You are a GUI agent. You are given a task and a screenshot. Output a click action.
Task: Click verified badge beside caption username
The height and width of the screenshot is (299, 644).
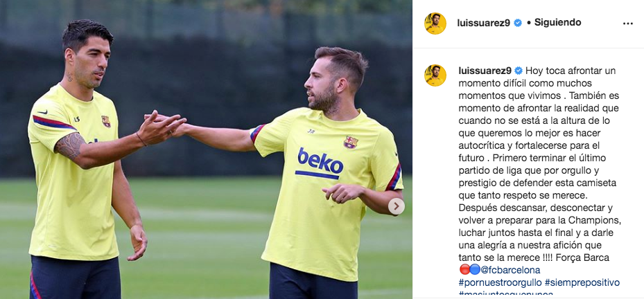519,71
